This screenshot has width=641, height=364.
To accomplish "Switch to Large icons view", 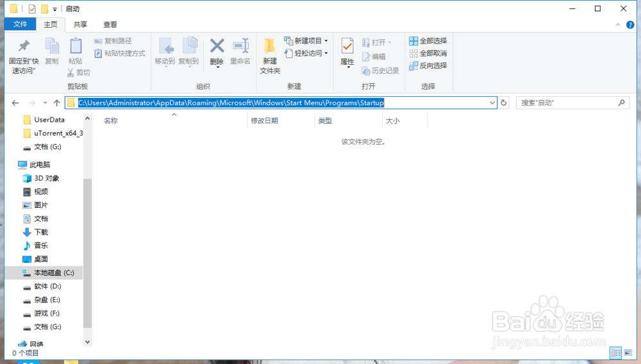I will (x=628, y=352).
